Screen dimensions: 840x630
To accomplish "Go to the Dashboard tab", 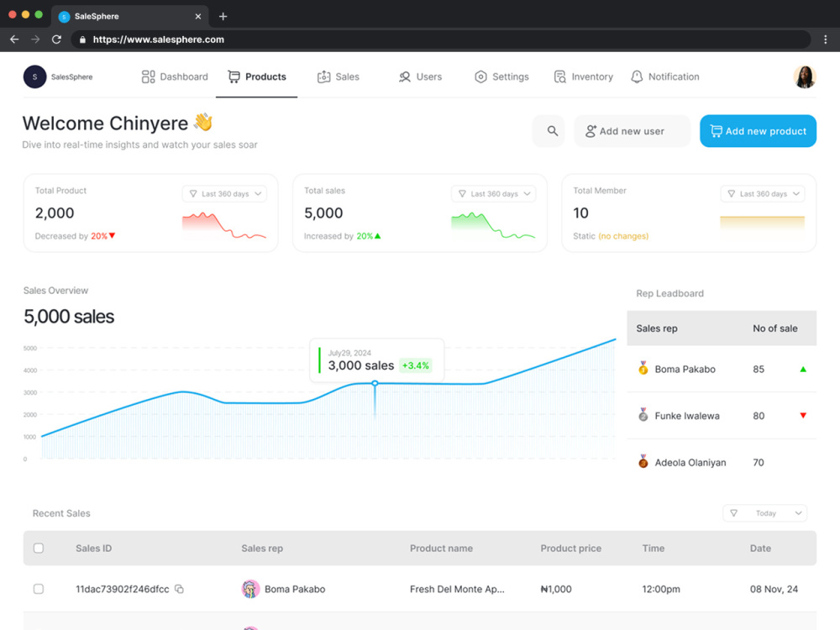I will pyautogui.click(x=175, y=76).
